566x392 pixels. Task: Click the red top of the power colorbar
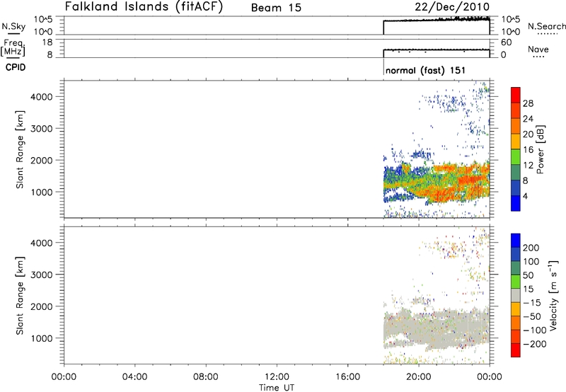[516, 95]
